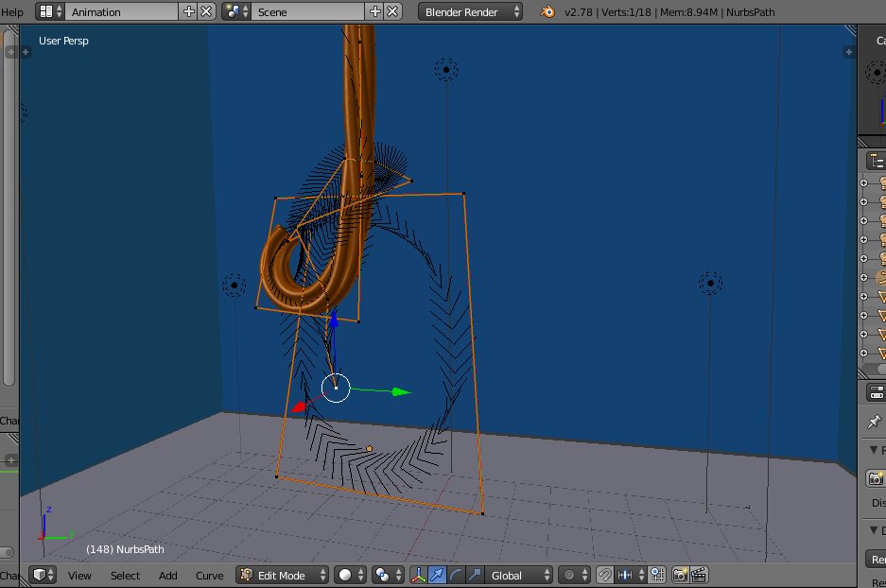Viewport: 886px width, 588px height.
Task: Click the green Y-axis manipulator arrow
Action: [401, 391]
